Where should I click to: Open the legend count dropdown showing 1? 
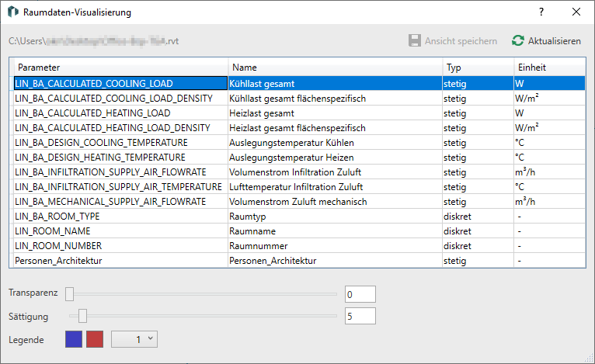pos(134,339)
